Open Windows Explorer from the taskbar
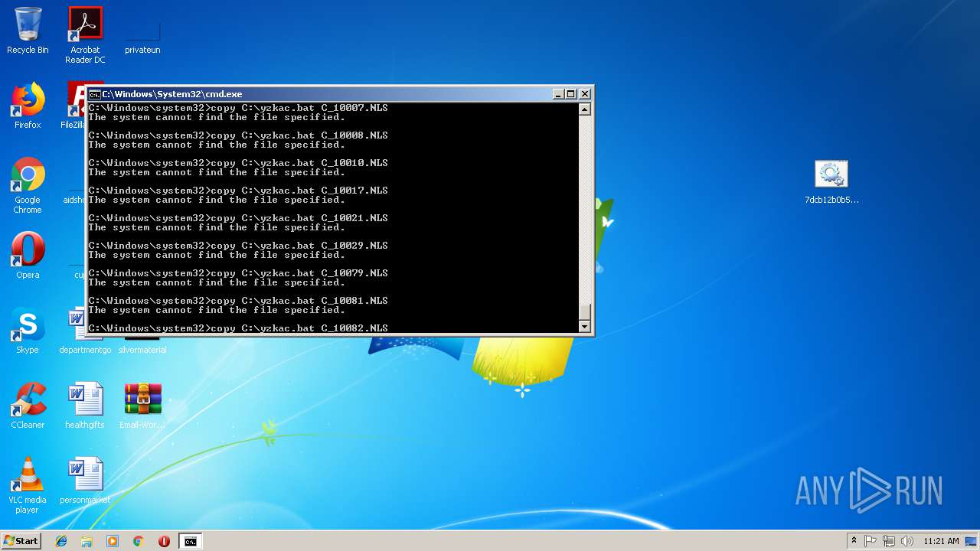The image size is (980, 551). pyautogui.click(x=87, y=541)
